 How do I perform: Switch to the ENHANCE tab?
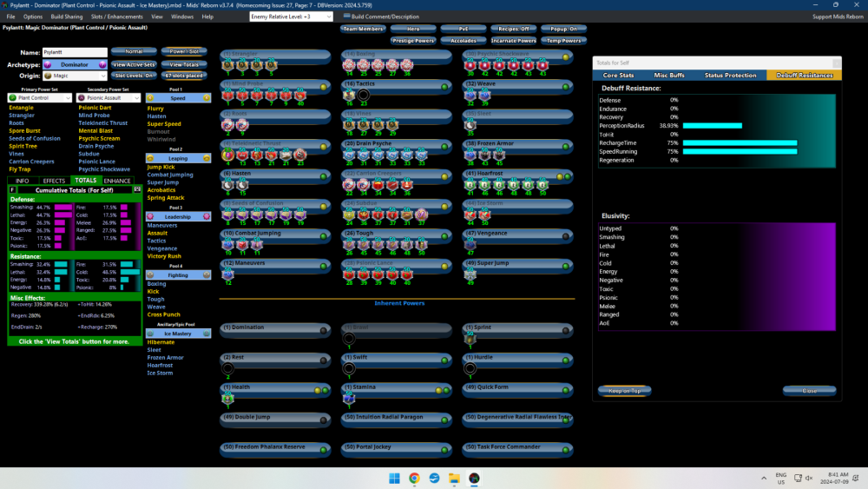point(117,181)
